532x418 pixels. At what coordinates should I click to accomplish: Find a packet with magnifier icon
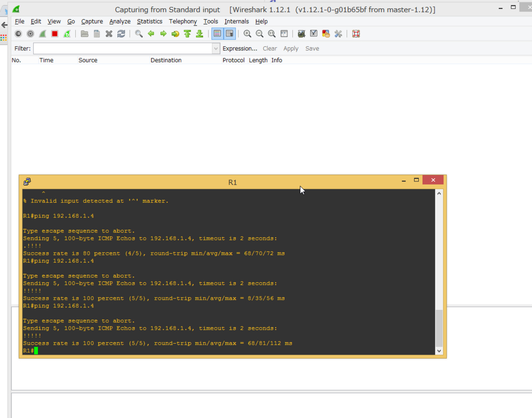(x=139, y=34)
